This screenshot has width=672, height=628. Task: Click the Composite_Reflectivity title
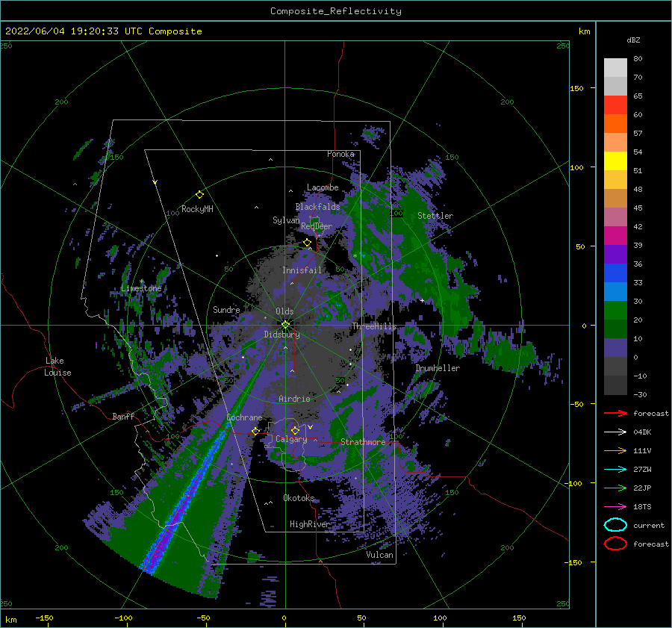tap(335, 11)
